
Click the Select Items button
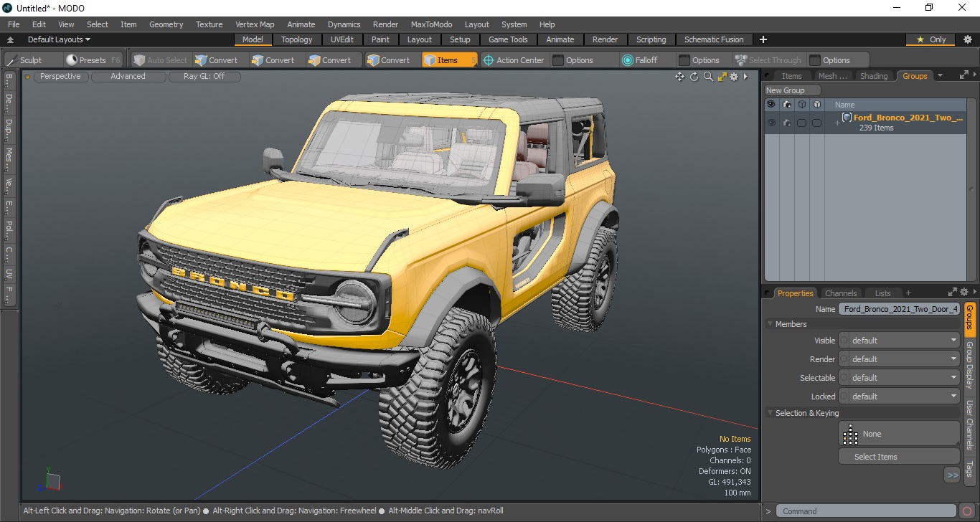899,457
